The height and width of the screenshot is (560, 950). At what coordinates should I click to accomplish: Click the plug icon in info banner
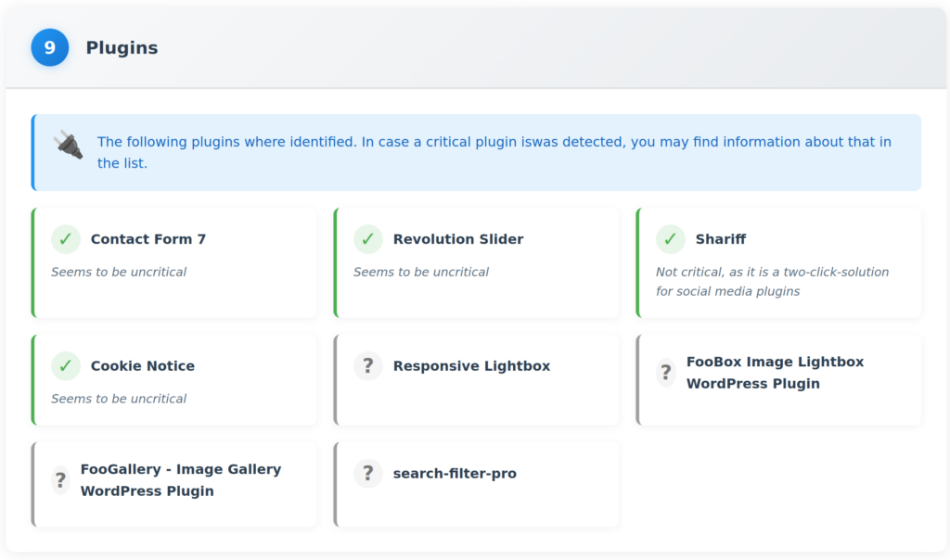pos(68,145)
